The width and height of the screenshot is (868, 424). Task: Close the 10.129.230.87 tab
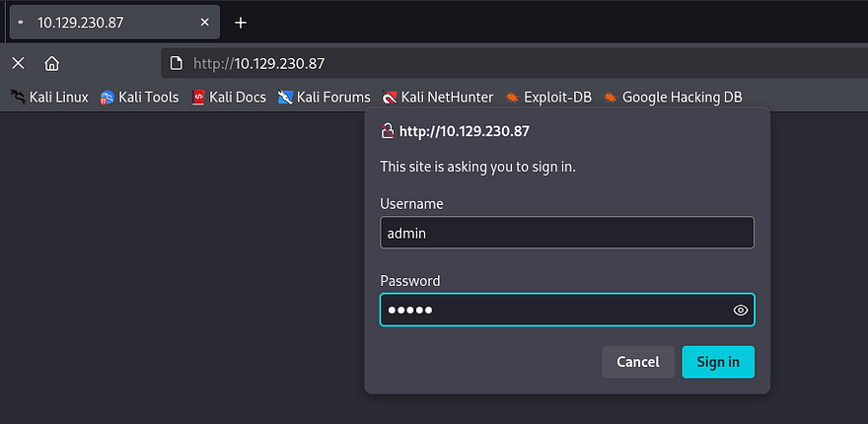tap(205, 23)
